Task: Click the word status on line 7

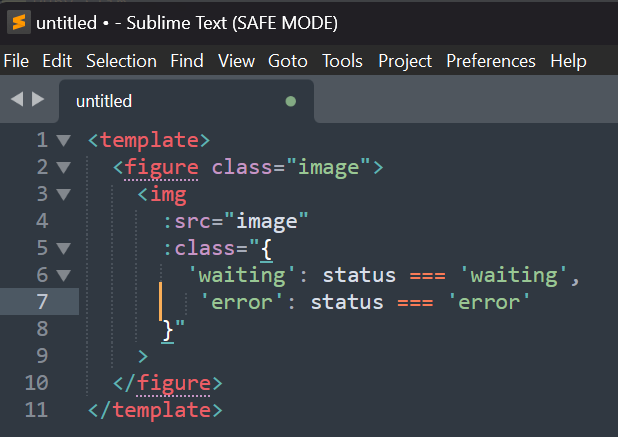Action: click(x=347, y=302)
